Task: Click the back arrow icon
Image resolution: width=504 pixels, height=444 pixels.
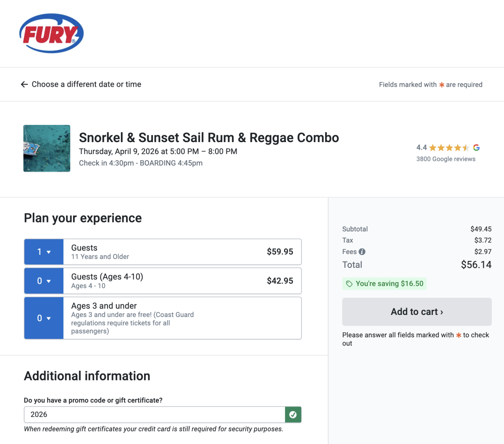Action: 24,85
